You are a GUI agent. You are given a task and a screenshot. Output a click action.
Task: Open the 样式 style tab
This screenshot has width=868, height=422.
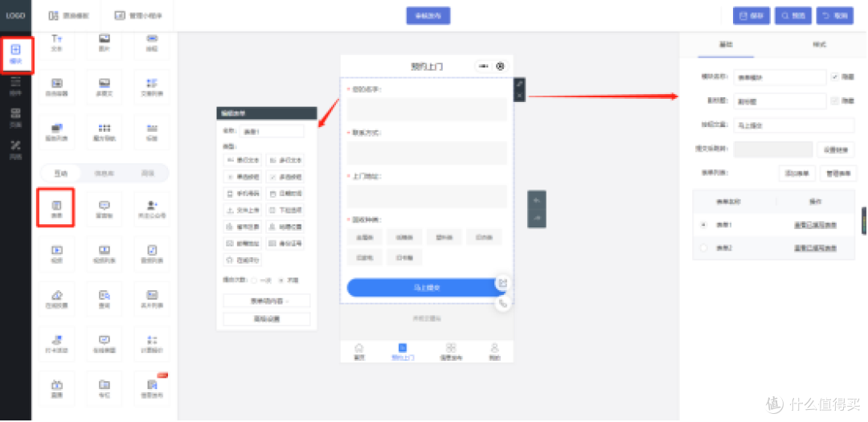(x=819, y=44)
